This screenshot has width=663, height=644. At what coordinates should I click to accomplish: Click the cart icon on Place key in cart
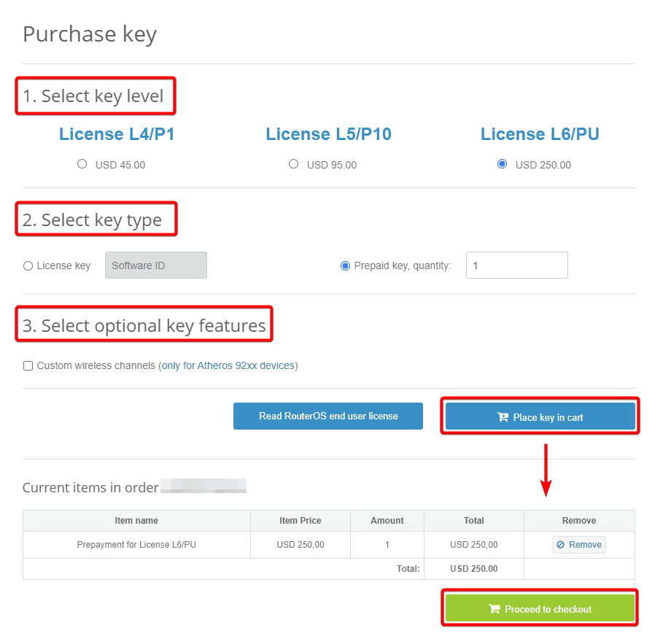(503, 416)
